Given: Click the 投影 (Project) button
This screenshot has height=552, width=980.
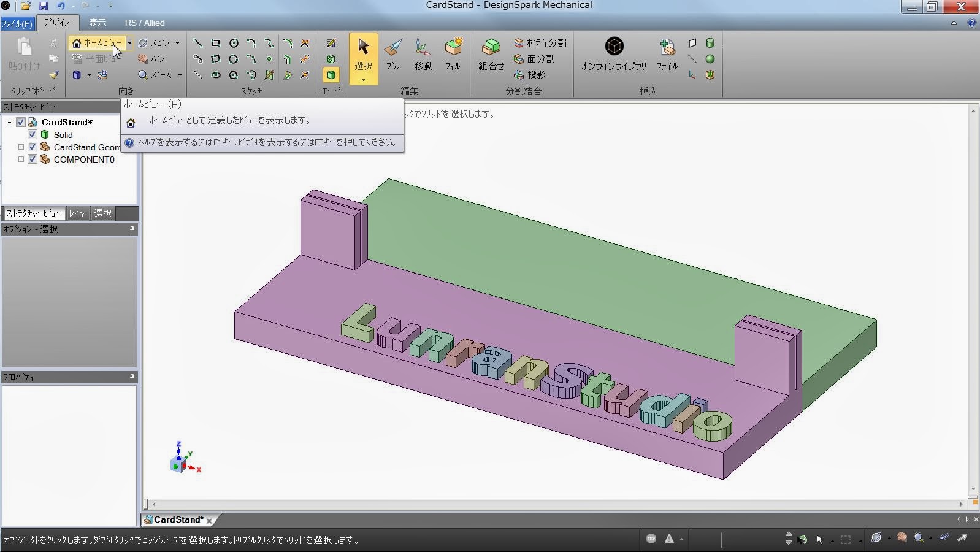Looking at the screenshot, I should tap(529, 75).
